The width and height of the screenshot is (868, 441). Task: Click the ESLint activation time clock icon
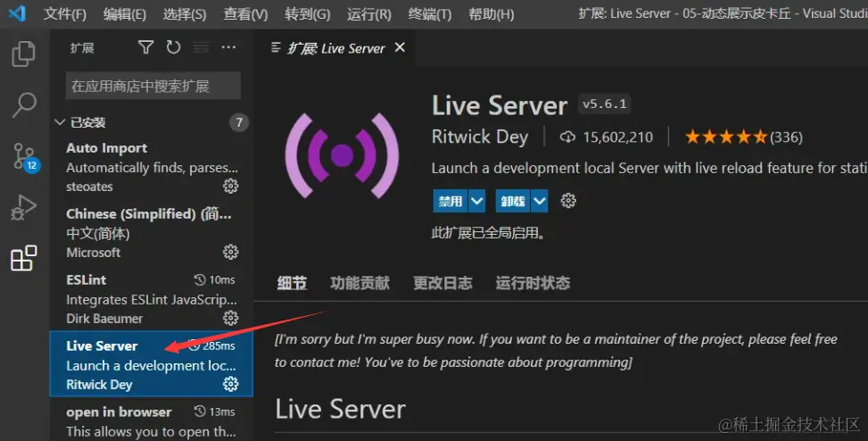[200, 279]
